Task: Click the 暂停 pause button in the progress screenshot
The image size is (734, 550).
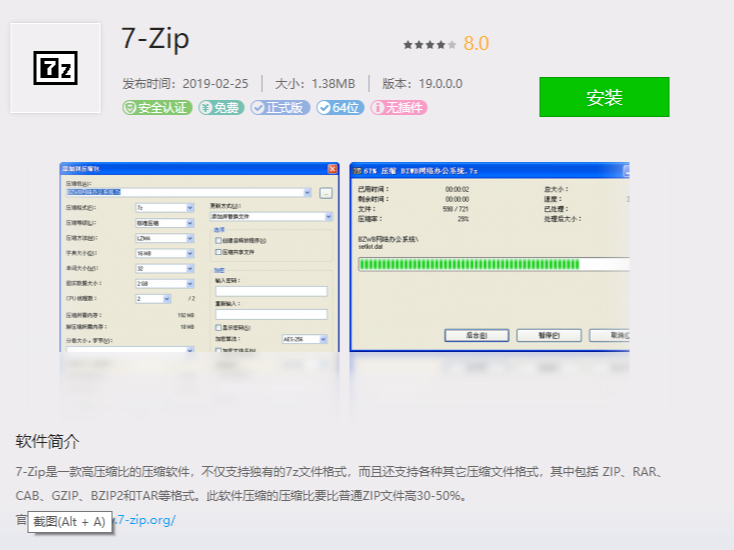Action: pos(549,335)
